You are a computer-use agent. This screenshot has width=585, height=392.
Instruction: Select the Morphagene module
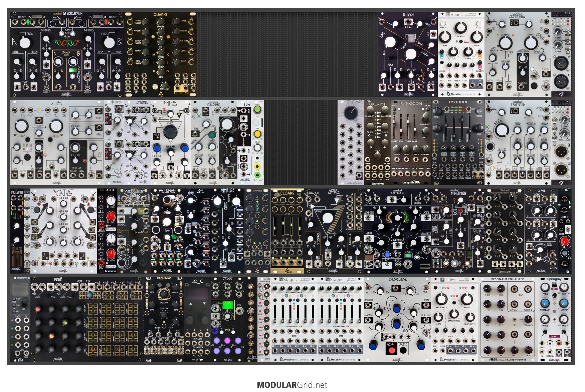pos(398,231)
